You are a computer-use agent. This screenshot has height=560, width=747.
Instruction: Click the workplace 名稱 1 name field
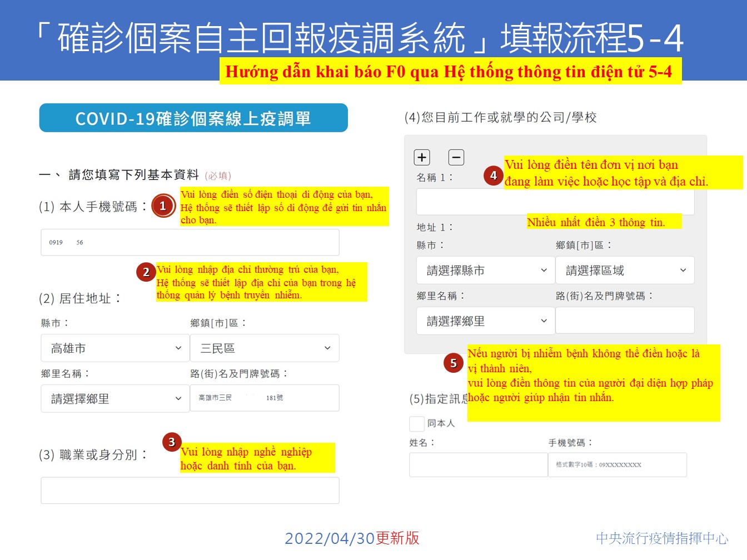pyautogui.click(x=555, y=202)
